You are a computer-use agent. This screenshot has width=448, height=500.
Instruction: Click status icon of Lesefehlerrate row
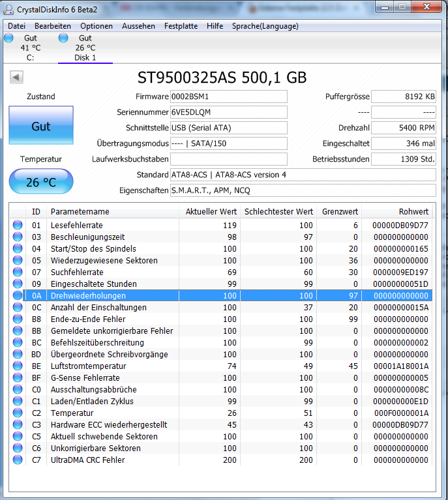pyautogui.click(x=18, y=225)
